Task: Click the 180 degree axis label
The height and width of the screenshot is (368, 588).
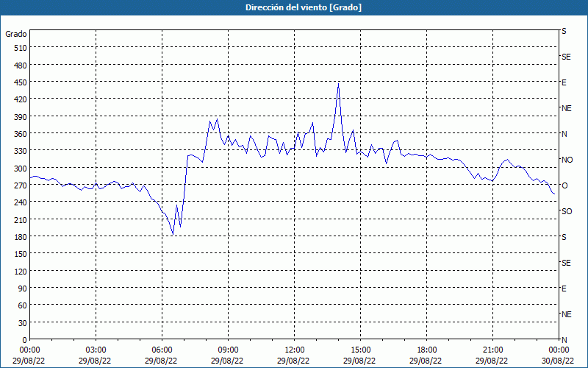Action: [21, 237]
